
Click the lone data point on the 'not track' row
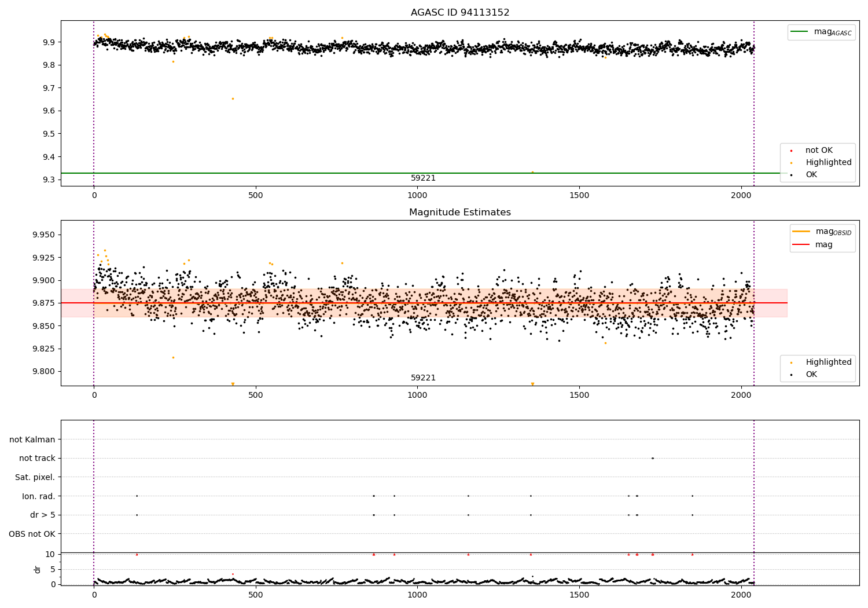click(653, 458)
